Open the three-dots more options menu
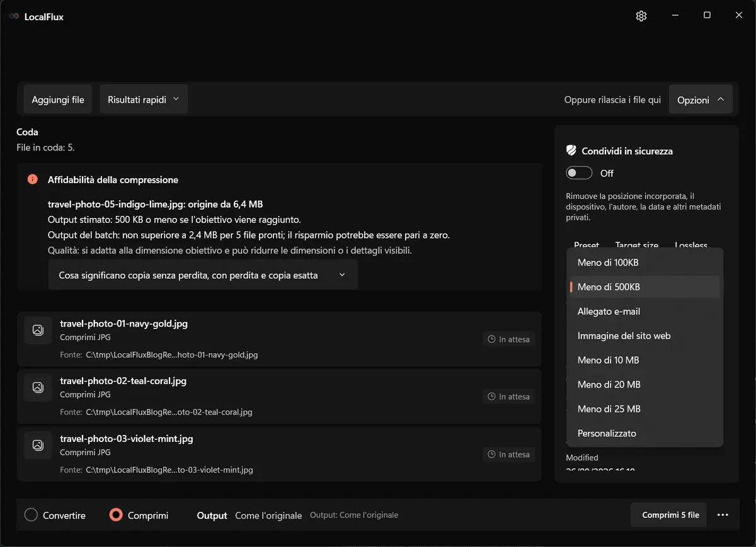The image size is (756, 547). point(723,515)
